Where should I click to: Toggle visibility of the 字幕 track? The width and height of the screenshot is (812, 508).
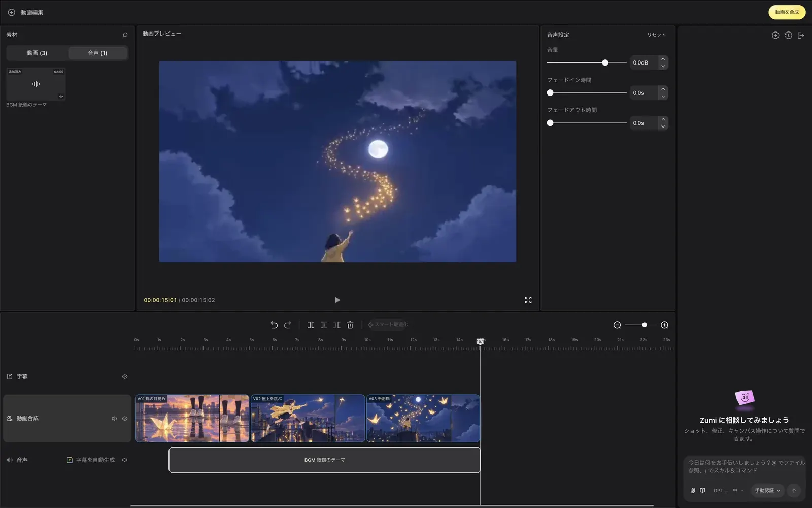125,377
